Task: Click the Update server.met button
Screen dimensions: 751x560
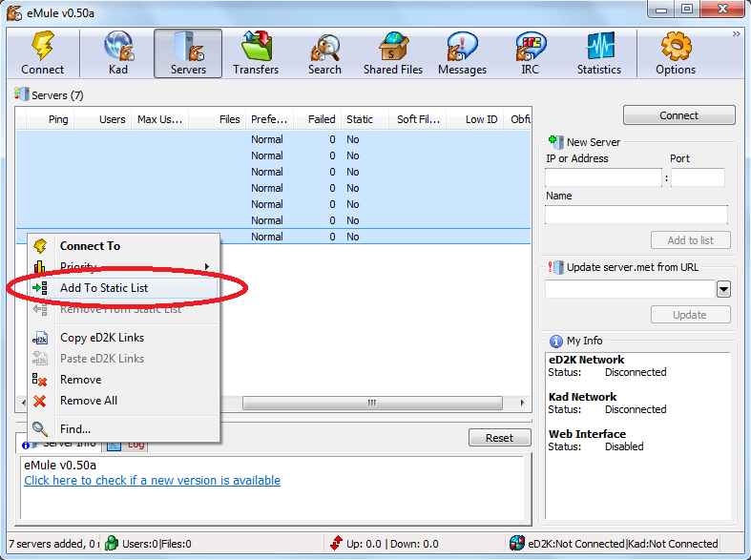Action: tap(690, 315)
